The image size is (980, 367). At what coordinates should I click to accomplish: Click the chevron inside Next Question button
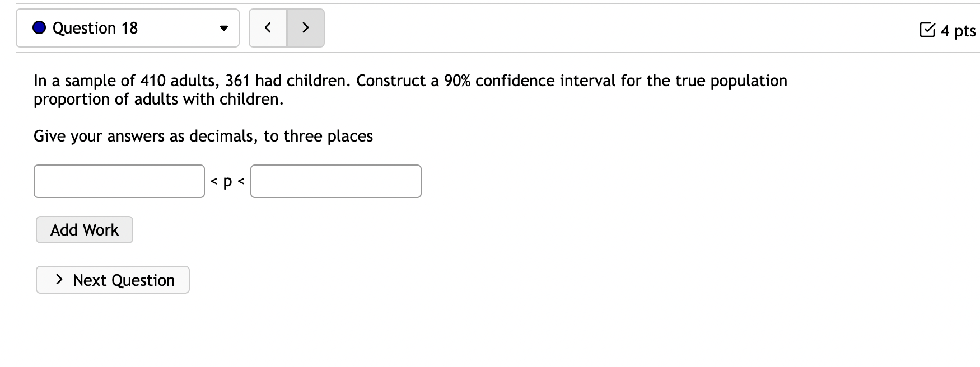click(x=59, y=279)
